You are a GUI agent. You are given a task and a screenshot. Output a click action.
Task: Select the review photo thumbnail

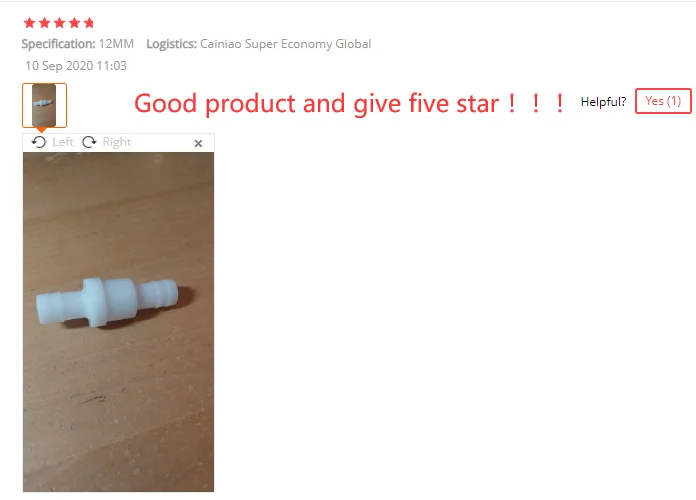click(44, 105)
